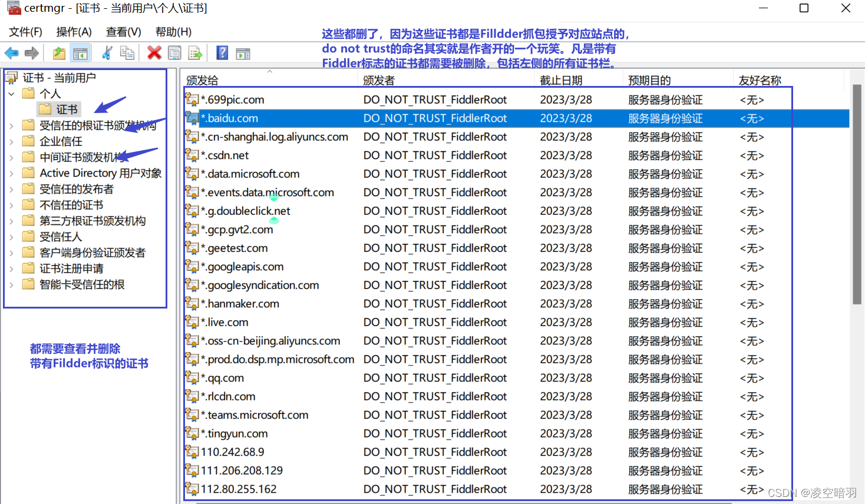
Task: Expand the 第三方根证书颁发机构 node
Action: coord(11,220)
